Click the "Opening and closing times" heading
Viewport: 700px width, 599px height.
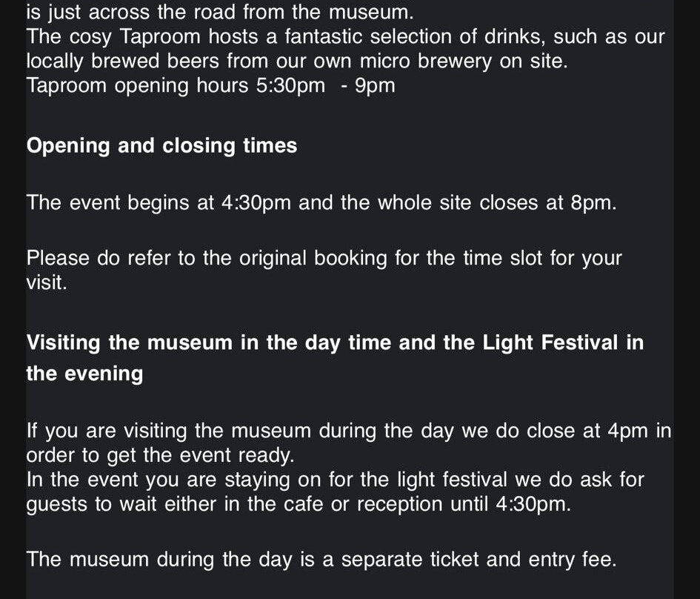[x=161, y=145]
